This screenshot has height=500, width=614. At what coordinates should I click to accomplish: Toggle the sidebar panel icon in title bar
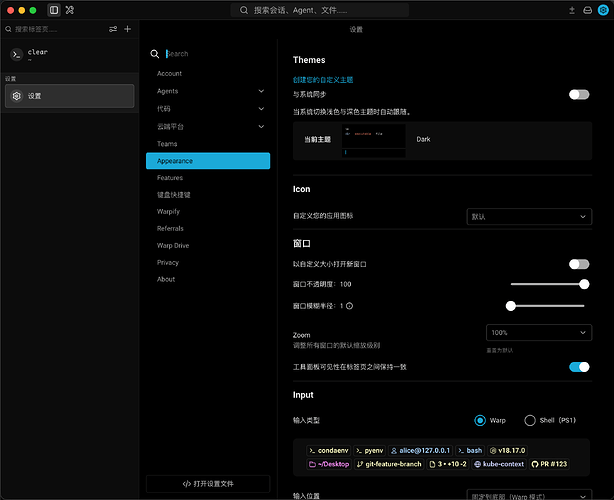[x=54, y=10]
